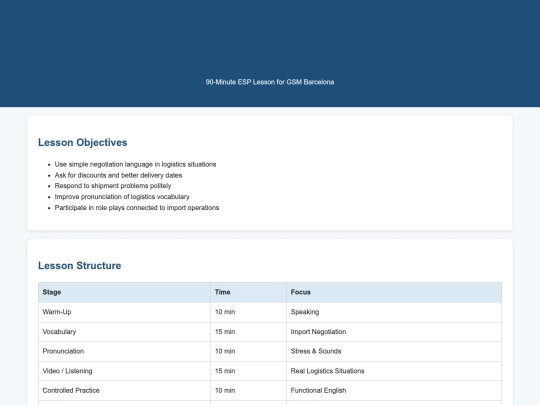Click 'Participate in role plays' objective bullet
Viewport: 540px width, 405px height.
[x=137, y=208]
